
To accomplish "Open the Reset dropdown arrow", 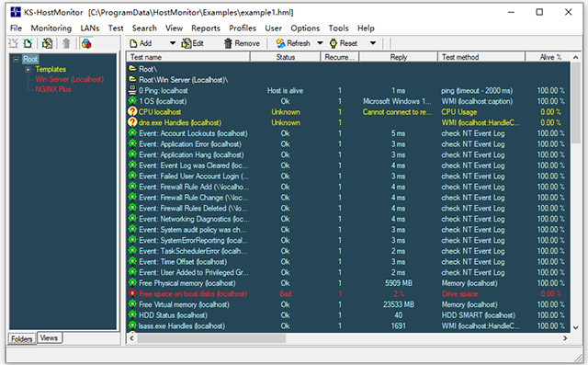I will pos(373,43).
